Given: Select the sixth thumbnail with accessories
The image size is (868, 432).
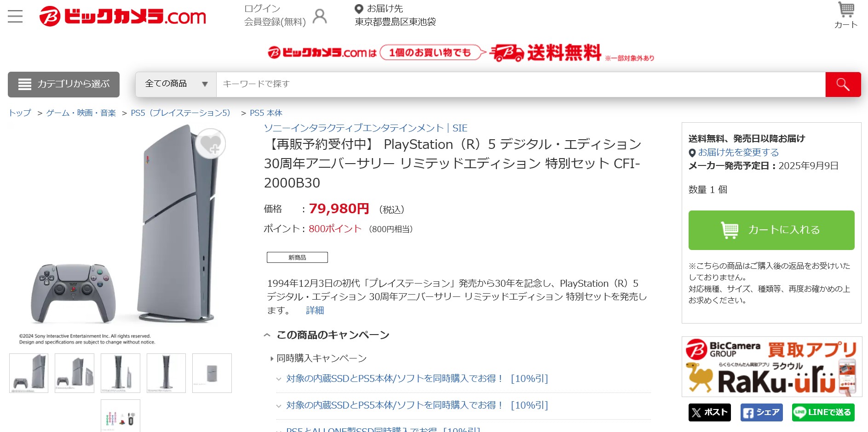Looking at the screenshot, I should click(x=121, y=416).
